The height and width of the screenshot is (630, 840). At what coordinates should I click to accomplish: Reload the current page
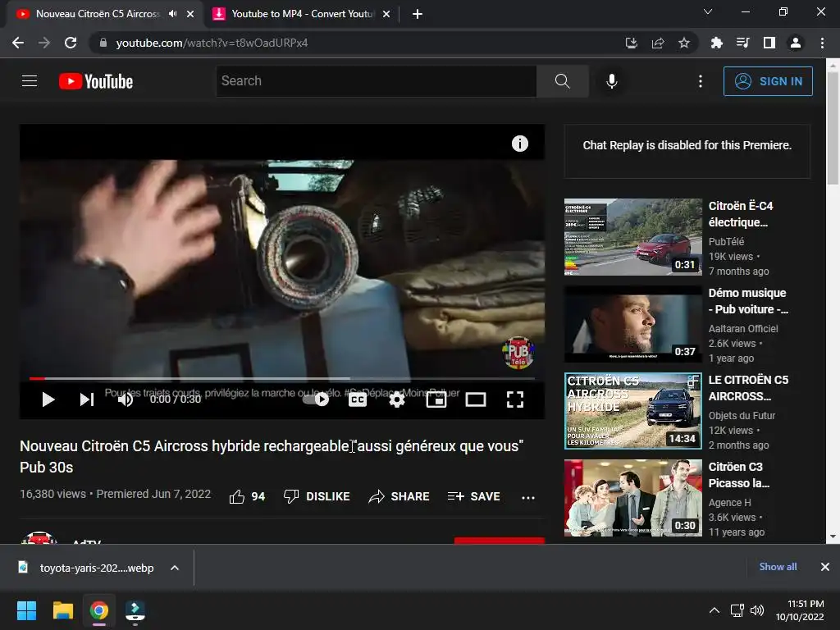(71, 43)
